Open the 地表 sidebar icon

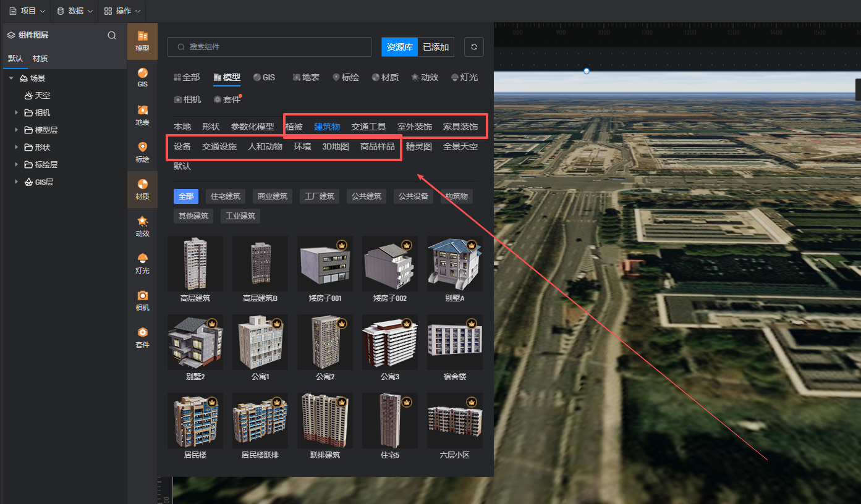(x=142, y=115)
